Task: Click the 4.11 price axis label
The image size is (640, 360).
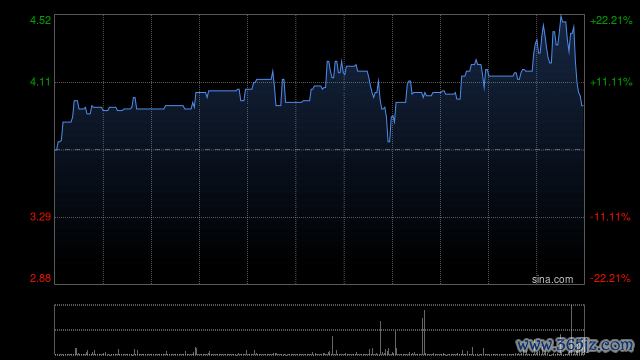Action: click(40, 82)
